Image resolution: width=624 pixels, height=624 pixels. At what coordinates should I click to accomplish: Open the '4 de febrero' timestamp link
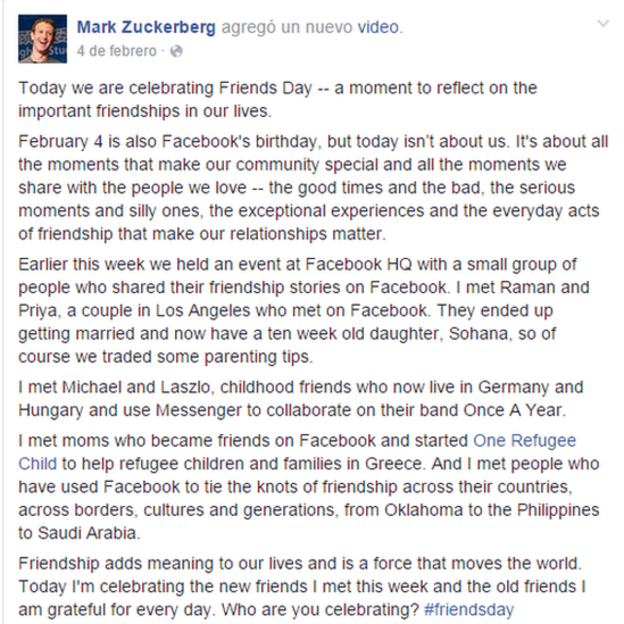click(x=116, y=50)
